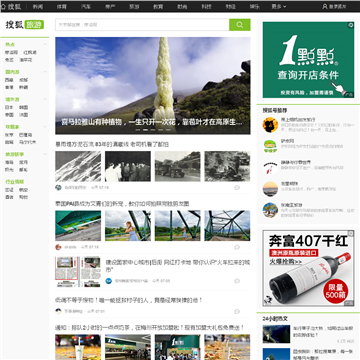Click the 日本 sidebar link
Viewport: 360px width, 360px height.
[9, 108]
